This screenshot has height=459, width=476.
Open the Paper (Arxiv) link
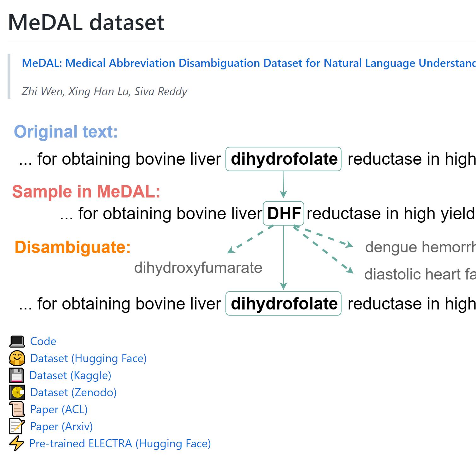(x=61, y=427)
